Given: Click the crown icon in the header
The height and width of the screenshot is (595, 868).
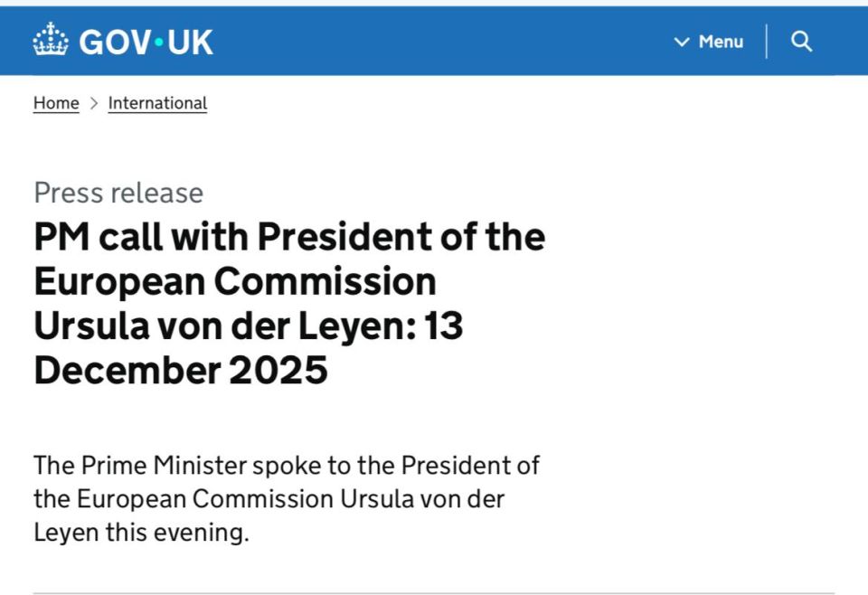Looking at the screenshot, I should click(51, 39).
